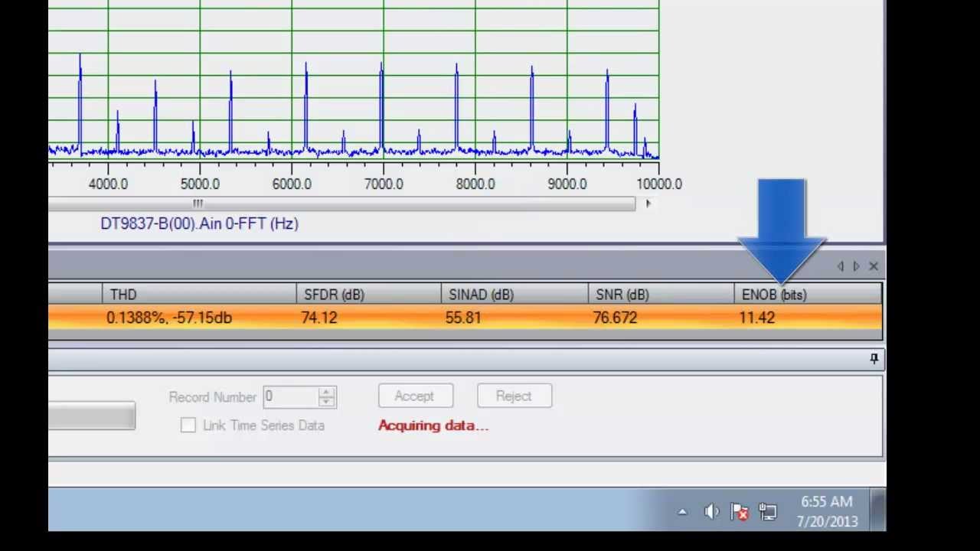Select the SNR value 76.672

tap(615, 318)
